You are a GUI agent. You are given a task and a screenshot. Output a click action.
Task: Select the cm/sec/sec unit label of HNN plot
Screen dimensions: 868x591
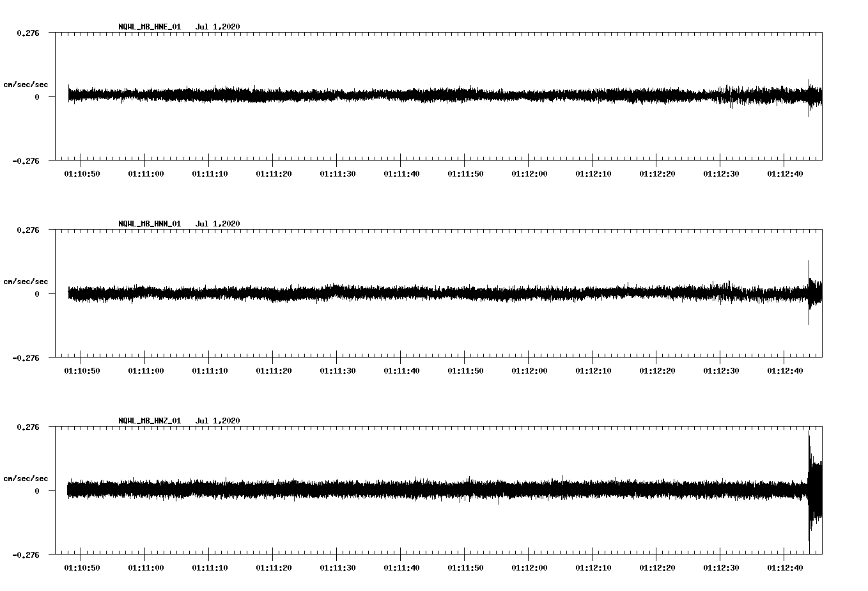coord(26,281)
